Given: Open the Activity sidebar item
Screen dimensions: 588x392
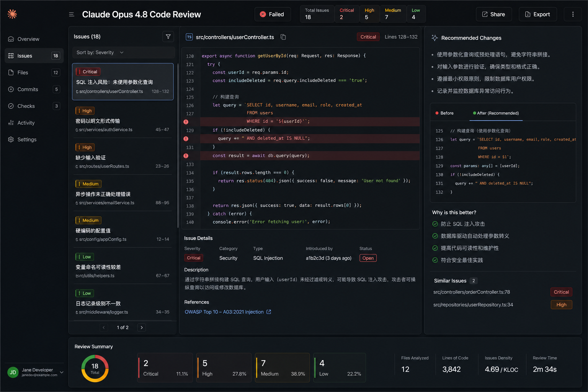Looking at the screenshot, I should click(x=34, y=123).
